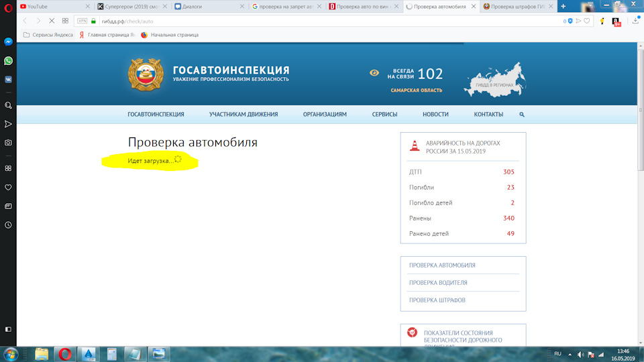The image size is (644, 362).
Task: Open WhatsApp from the Opera sidebar
Action: pos(8,60)
